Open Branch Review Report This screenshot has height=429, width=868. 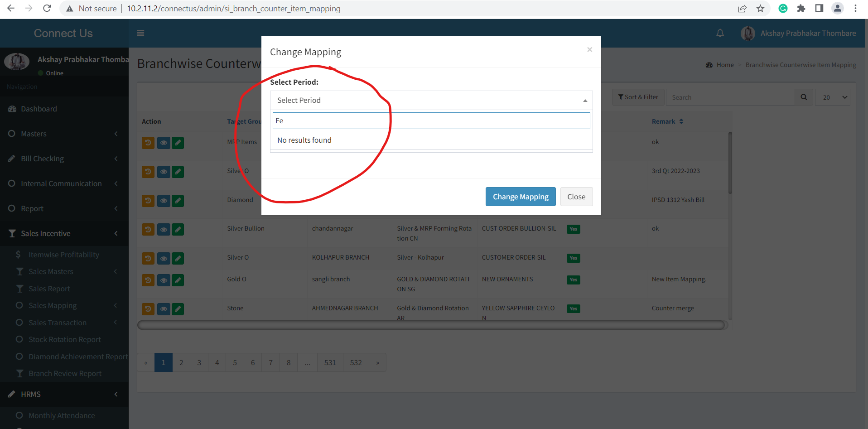(64, 373)
